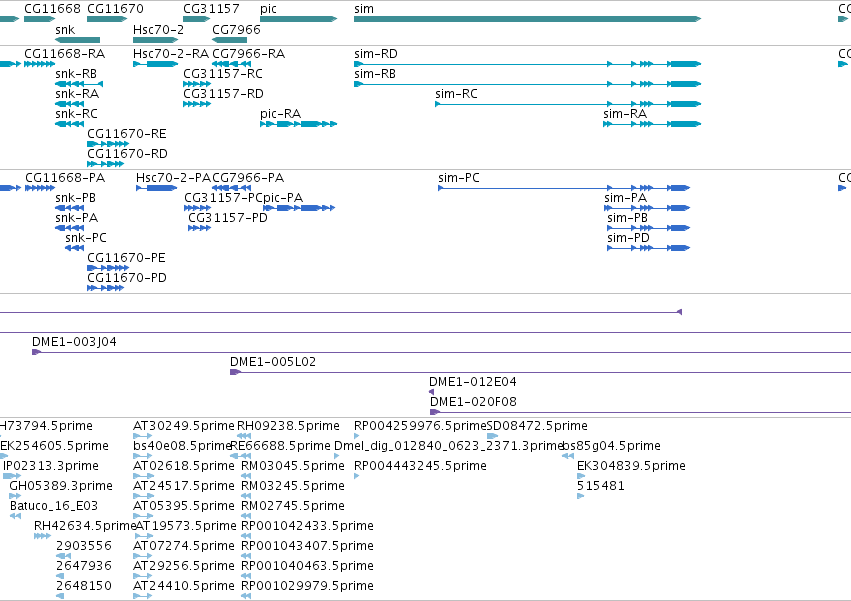Select protein CG7966-PA
The height and width of the screenshot is (601, 851).
pos(232,188)
